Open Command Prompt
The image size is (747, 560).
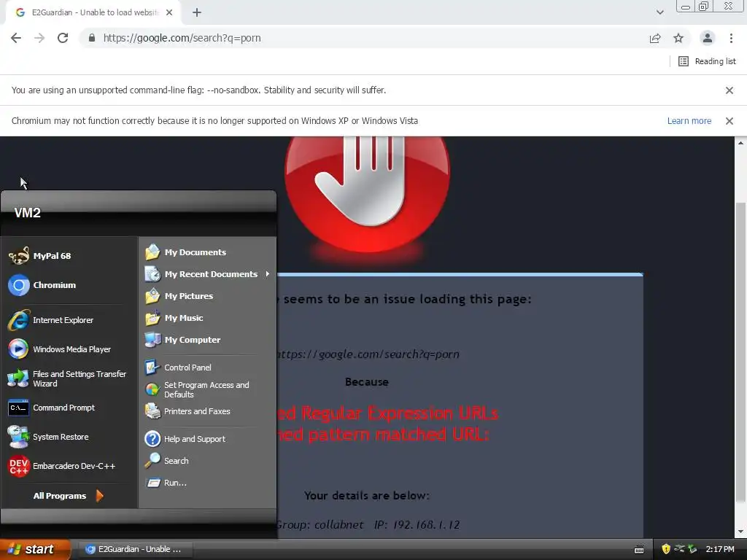point(52,408)
